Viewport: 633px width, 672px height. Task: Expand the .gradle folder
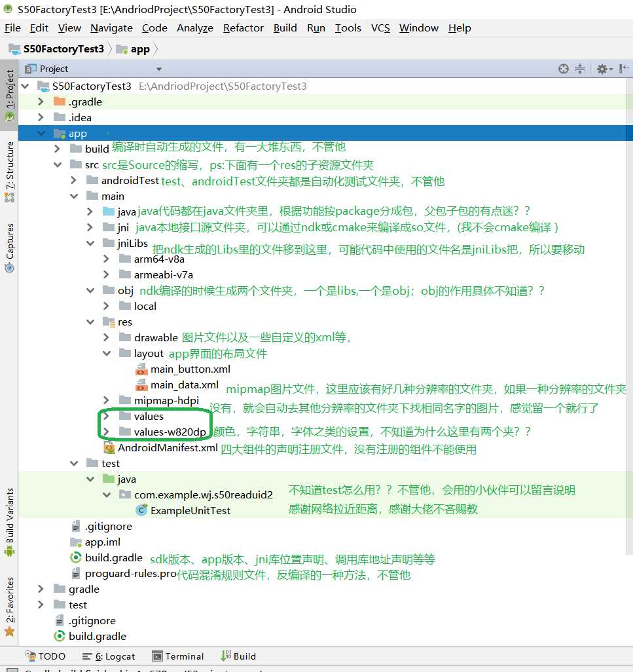(41, 102)
